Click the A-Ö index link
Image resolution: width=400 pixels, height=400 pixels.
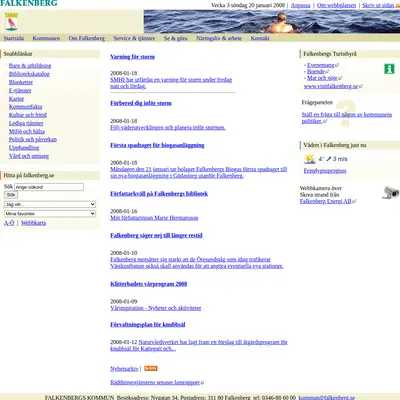9,223
